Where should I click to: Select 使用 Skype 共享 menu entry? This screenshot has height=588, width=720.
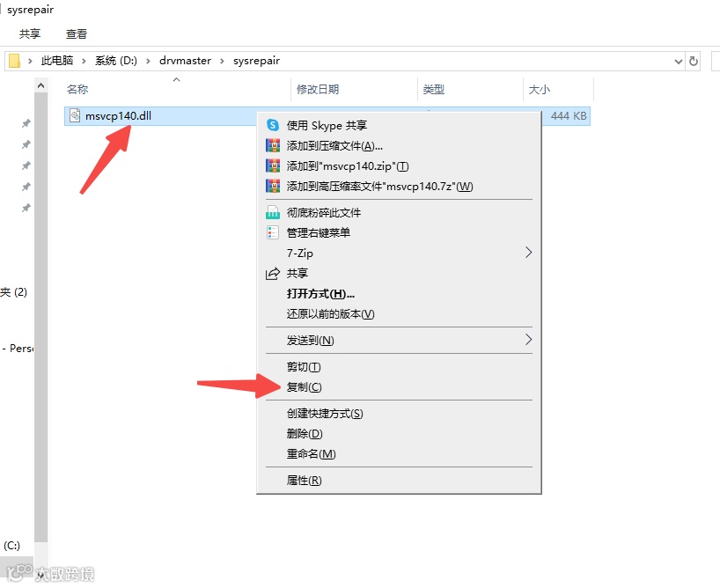[399, 125]
